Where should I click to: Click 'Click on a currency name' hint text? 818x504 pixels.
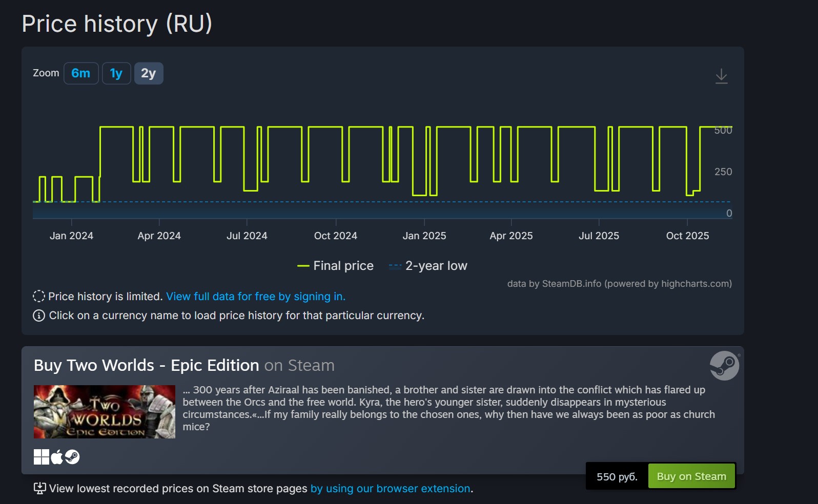[237, 316]
